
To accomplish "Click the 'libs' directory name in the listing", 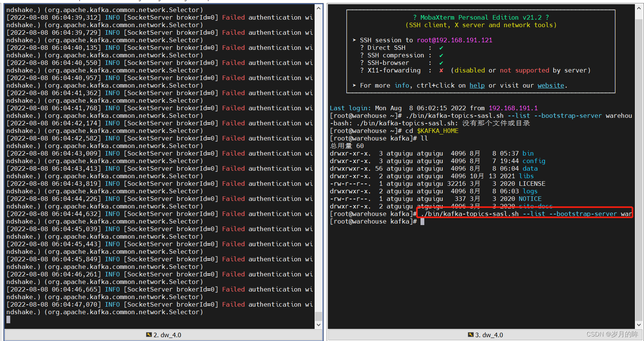I will [526, 176].
